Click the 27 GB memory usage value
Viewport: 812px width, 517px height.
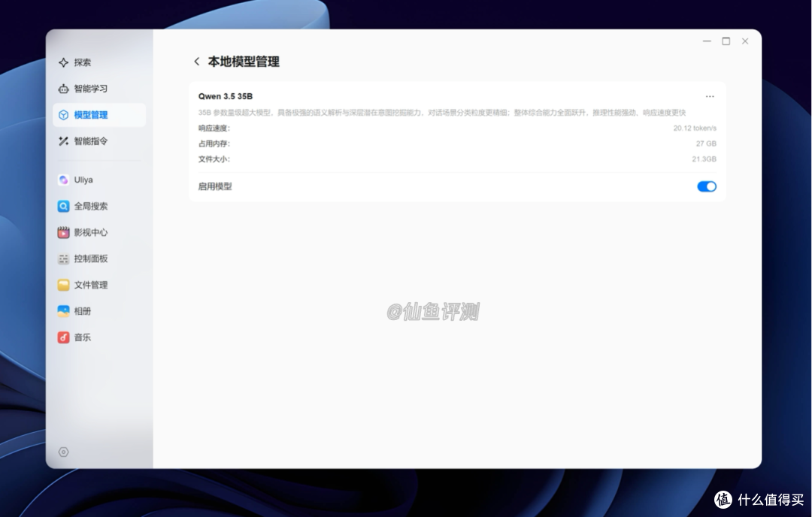pyautogui.click(x=706, y=144)
